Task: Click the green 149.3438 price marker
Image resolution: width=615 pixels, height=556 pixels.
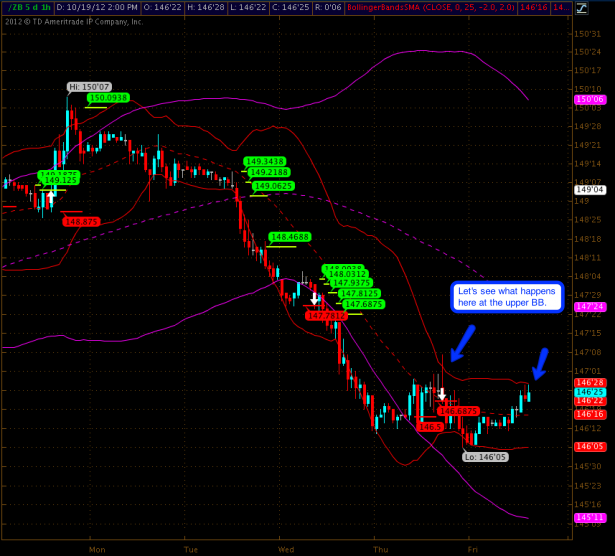Action: (x=264, y=161)
